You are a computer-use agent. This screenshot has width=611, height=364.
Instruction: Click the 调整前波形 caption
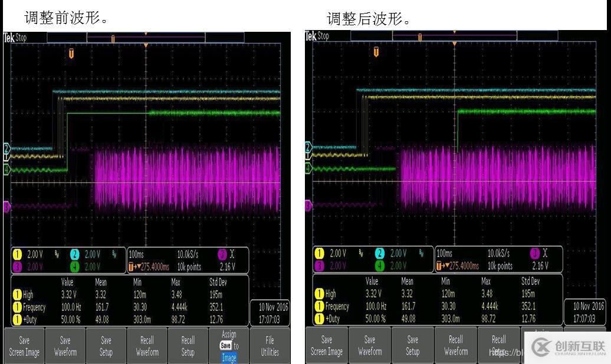click(66, 18)
